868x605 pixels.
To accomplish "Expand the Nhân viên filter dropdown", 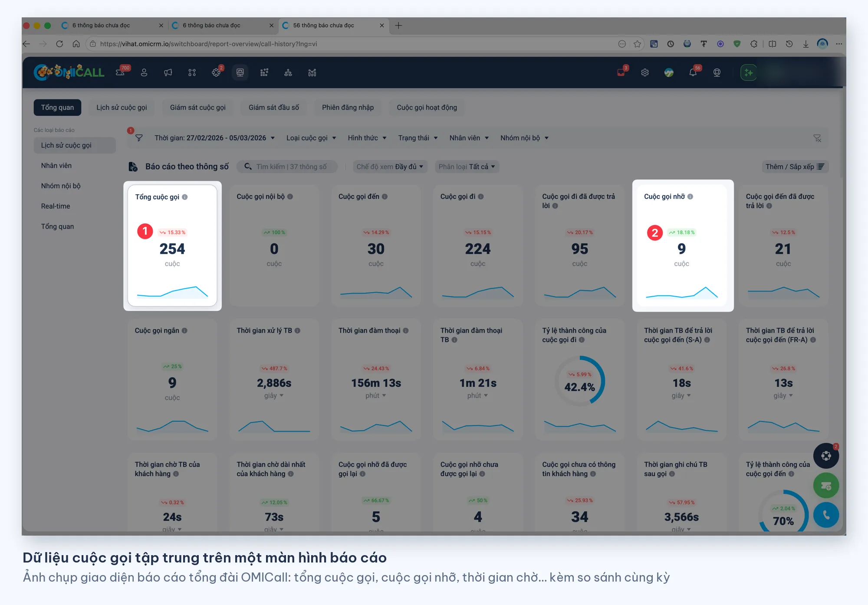I will 469,138.
